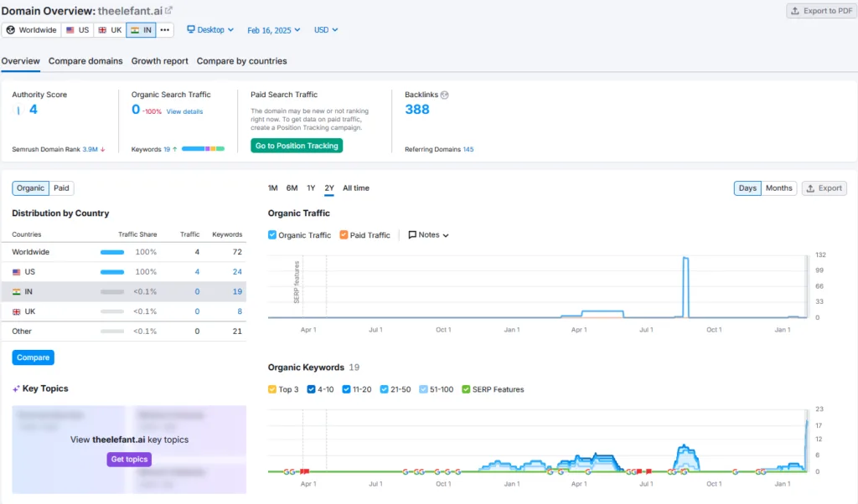
Task: Click Backlinks count 388
Action: [x=417, y=110]
